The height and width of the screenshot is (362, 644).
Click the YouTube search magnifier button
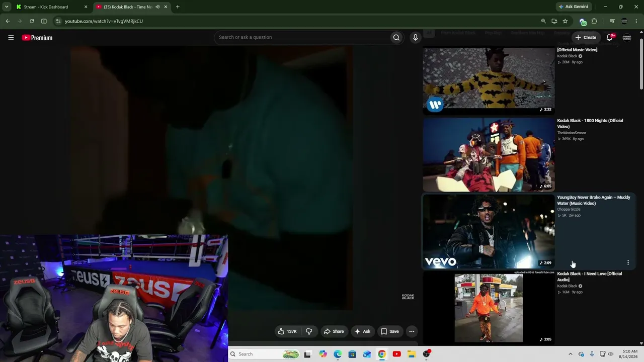[x=396, y=37]
